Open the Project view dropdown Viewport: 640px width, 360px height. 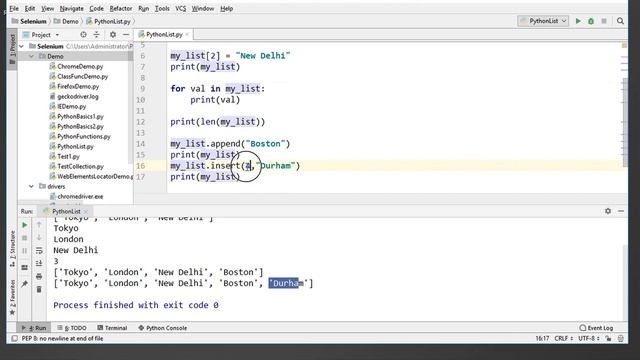click(x=41, y=35)
